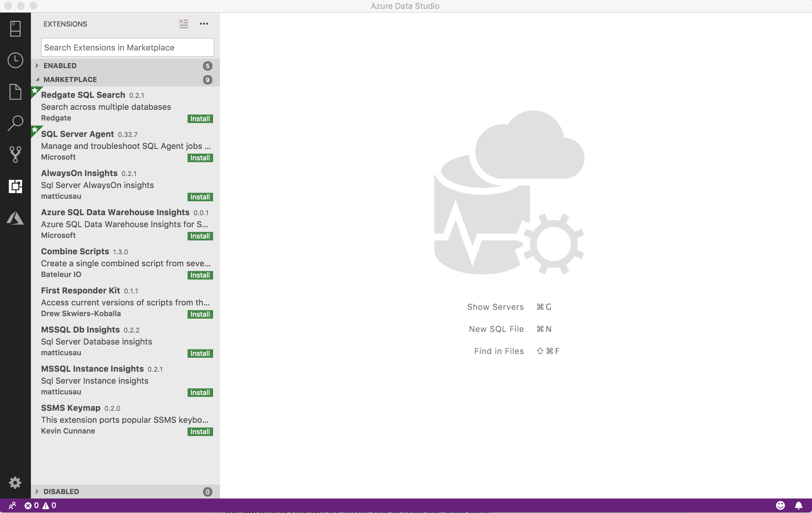Viewport: 812px width, 513px height.
Task: Click the Extensions filter list icon
Action: [x=184, y=24]
